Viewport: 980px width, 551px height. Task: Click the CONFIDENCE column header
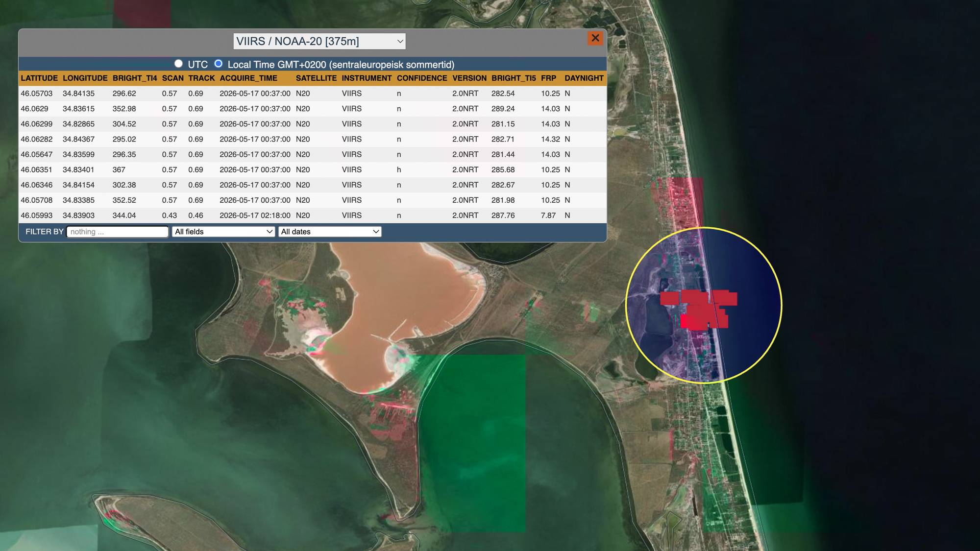point(422,78)
